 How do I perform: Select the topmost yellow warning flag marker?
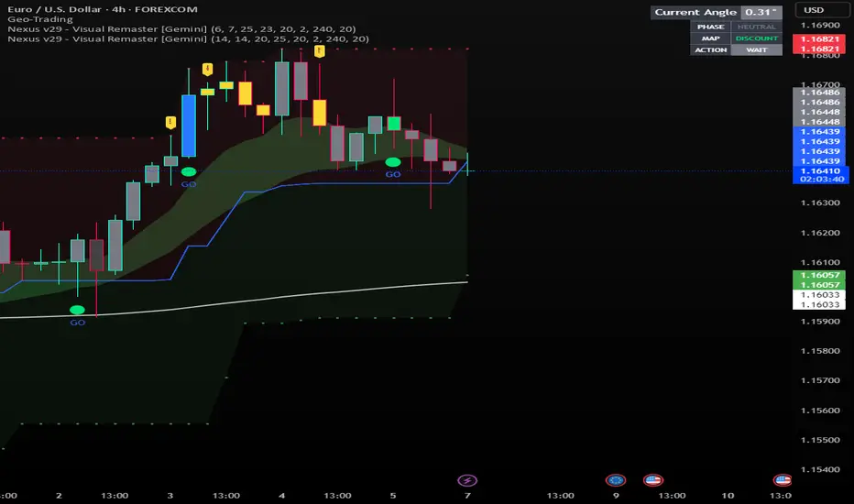click(x=320, y=51)
